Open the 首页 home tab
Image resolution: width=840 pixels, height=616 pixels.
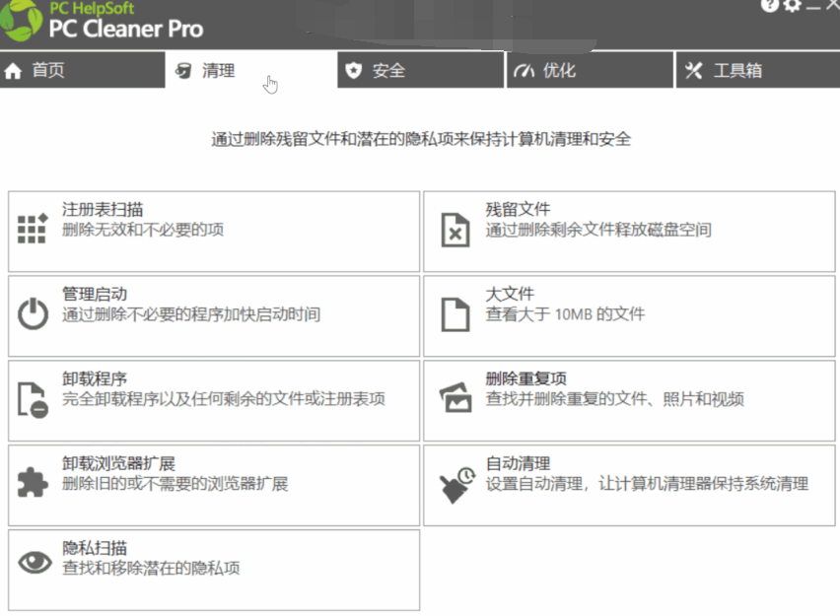pos(82,70)
